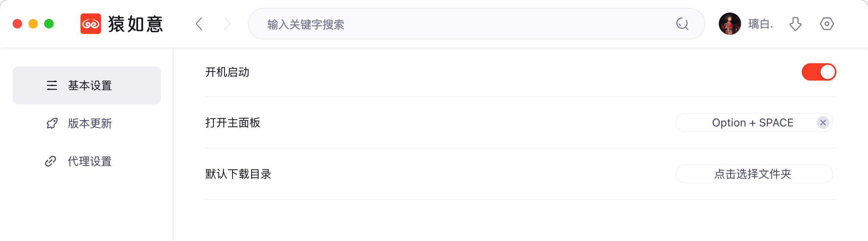Focus the 输入关键字搜索 search box
Viewport: 868px width, 241px height.
[x=477, y=24]
